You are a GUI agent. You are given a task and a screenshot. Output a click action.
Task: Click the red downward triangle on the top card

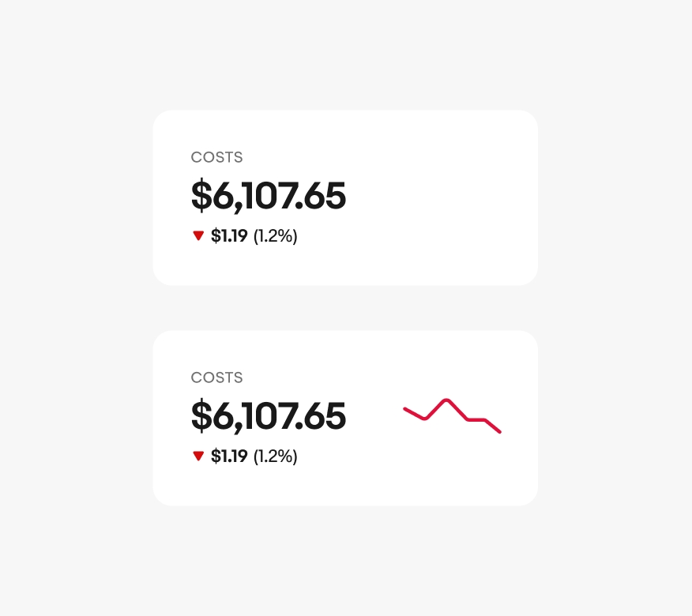[198, 235]
